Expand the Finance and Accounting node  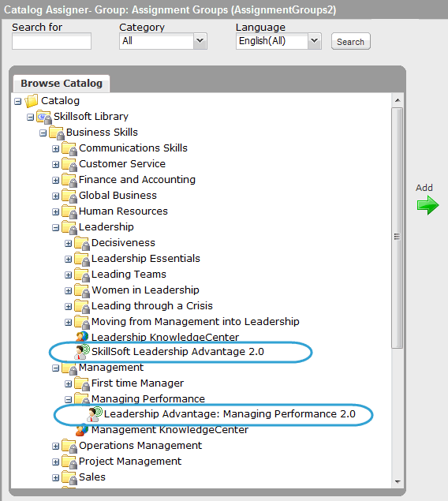coord(55,180)
